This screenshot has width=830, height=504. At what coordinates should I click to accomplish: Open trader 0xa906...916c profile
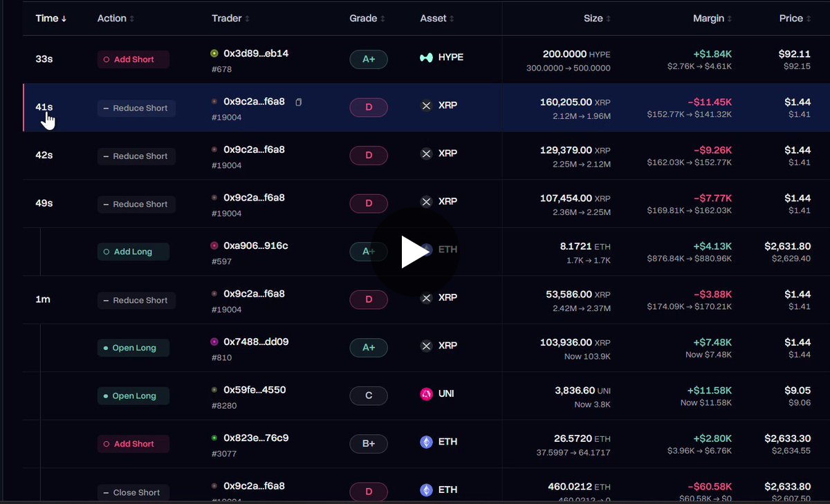click(256, 245)
